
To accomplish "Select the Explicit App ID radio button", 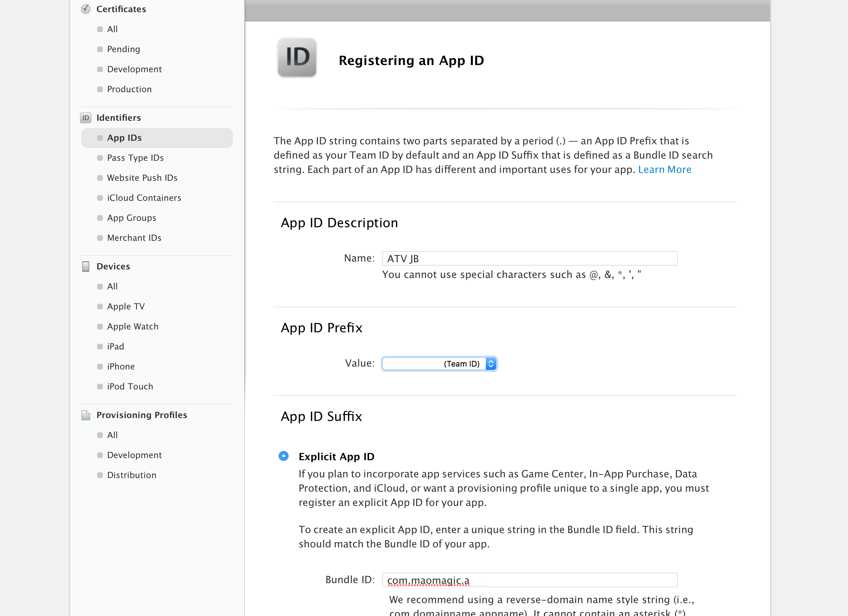I will [283, 456].
